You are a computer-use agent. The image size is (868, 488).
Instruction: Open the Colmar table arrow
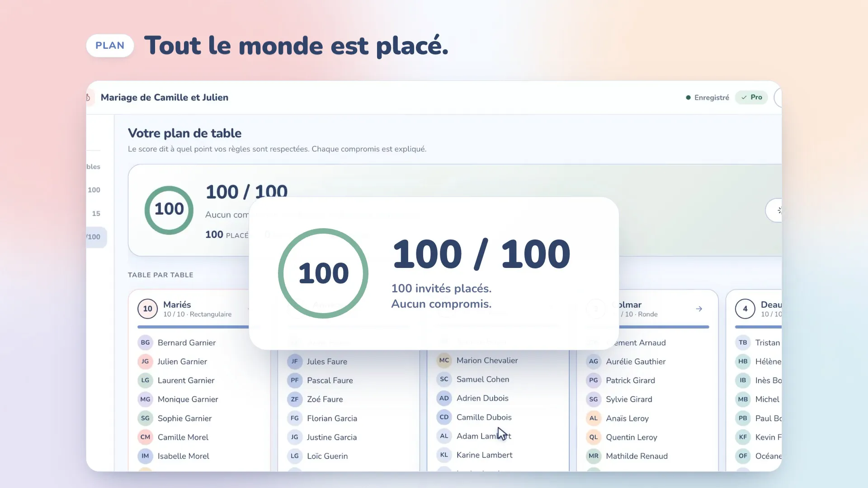pos(699,309)
